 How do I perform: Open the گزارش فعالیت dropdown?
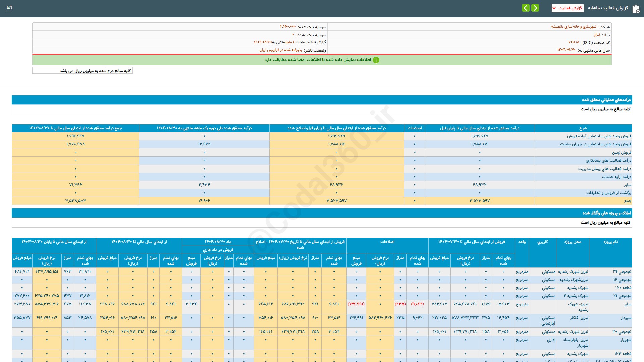click(568, 8)
